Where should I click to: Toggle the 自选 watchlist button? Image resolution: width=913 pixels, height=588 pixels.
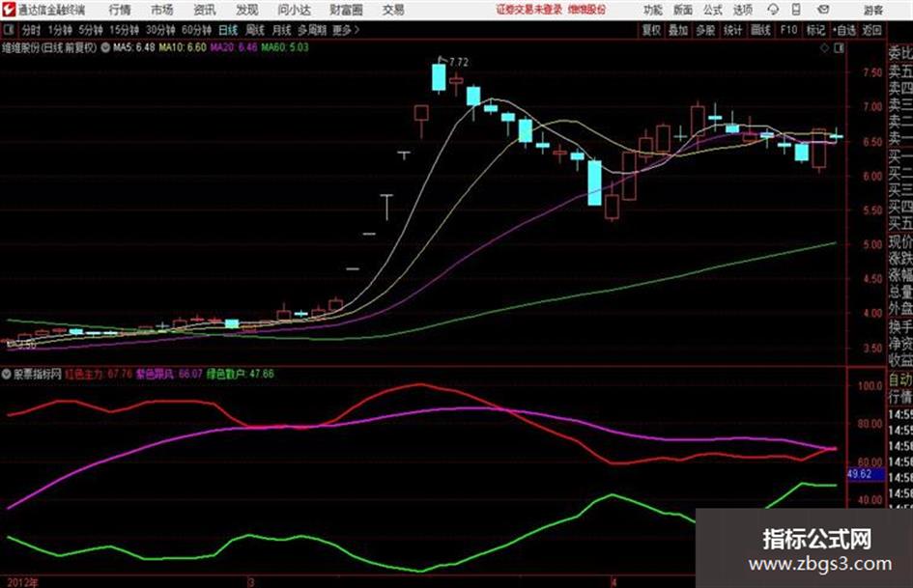[x=844, y=30]
